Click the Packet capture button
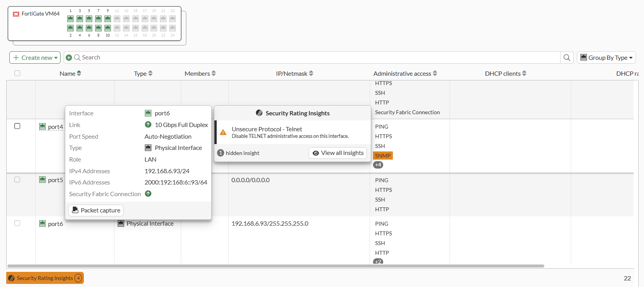Viewport: 644px width, 287px height. [96, 210]
